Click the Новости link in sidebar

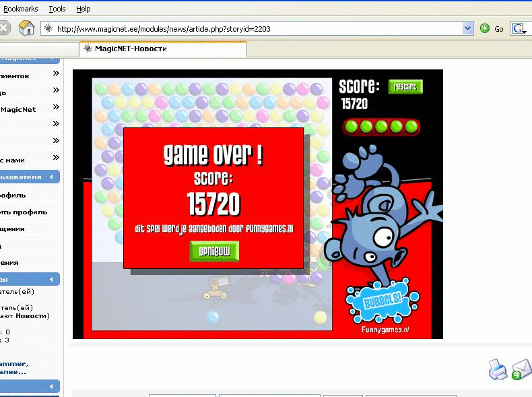(31, 316)
